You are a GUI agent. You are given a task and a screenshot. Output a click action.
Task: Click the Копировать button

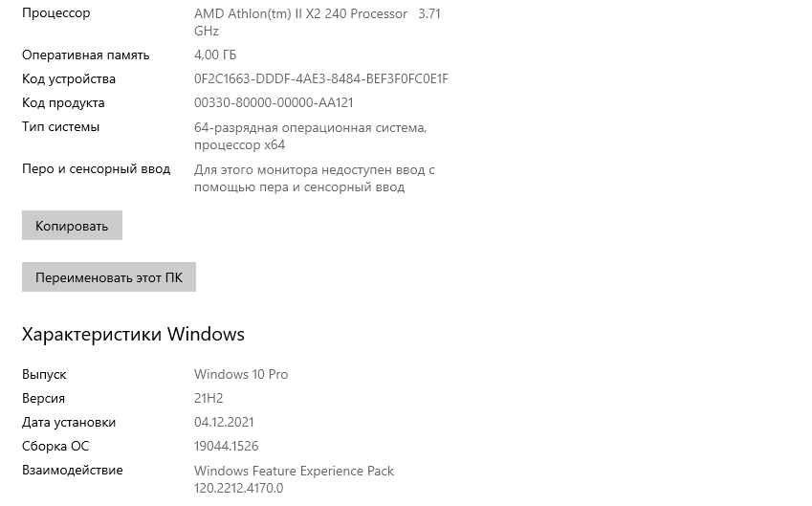coord(72,226)
